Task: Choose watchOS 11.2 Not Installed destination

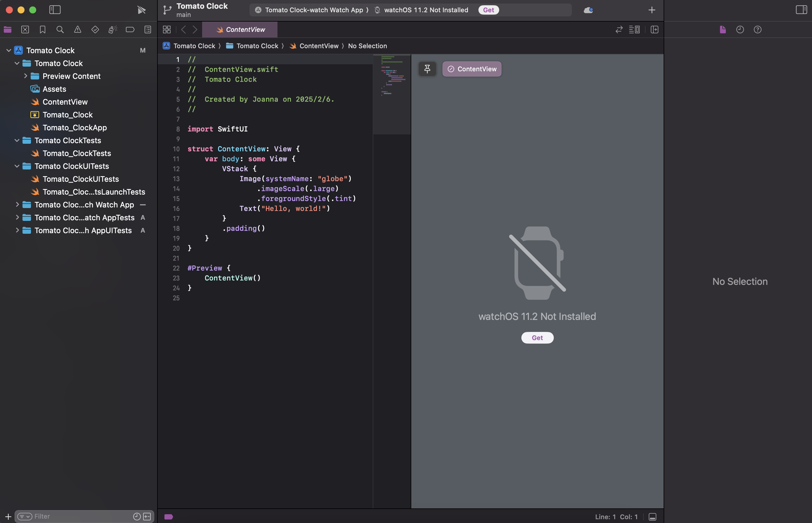Action: pos(426,10)
